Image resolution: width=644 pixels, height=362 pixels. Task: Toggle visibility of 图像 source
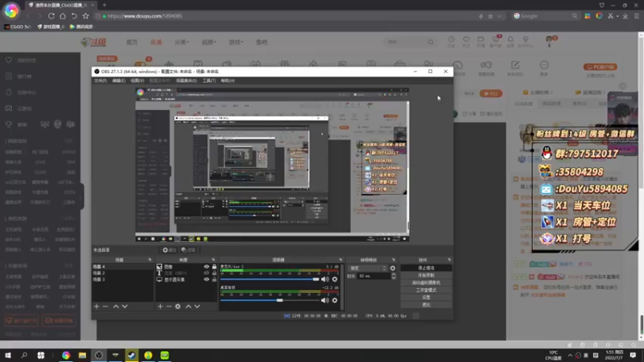pos(206,267)
